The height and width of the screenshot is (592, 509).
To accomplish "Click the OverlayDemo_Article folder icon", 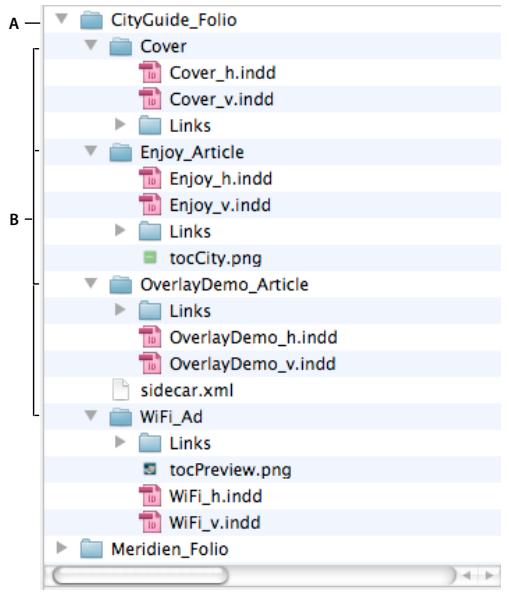I will point(120,284).
